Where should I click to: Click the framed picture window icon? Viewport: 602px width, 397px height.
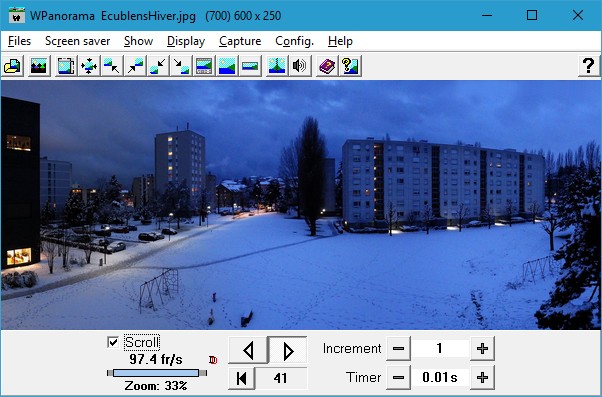pos(66,66)
